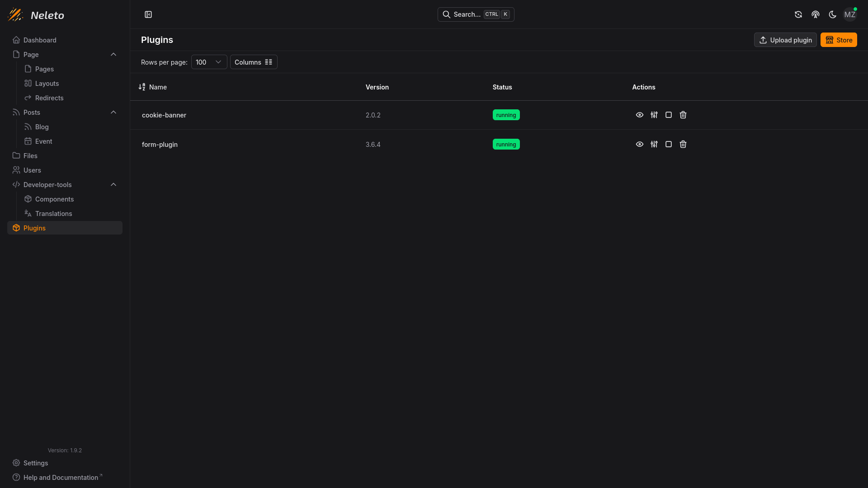This screenshot has height=488, width=868.
Task: Open the broadcast icon next to the avatar
Action: coord(815,14)
